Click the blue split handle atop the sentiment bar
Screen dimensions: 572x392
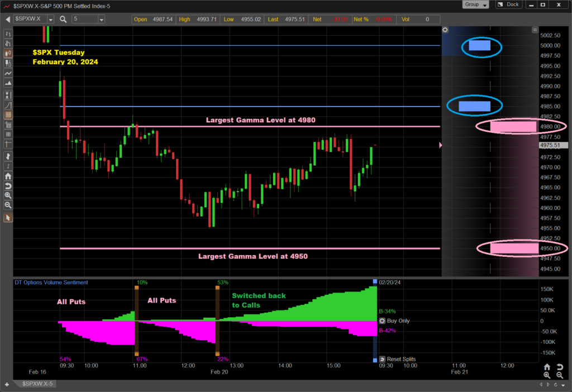point(375,281)
